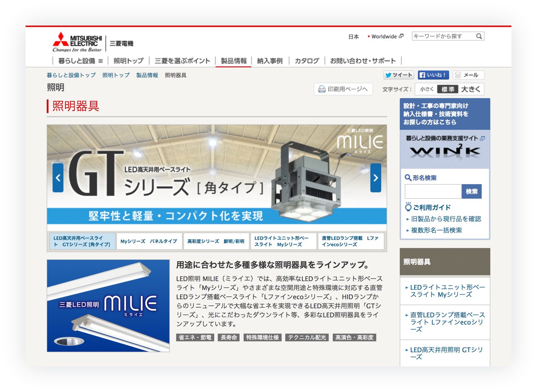Click heading 用途に合わせた多種多様な照明器具をラインアップ。
The image size is (537, 392).
[273, 265]
